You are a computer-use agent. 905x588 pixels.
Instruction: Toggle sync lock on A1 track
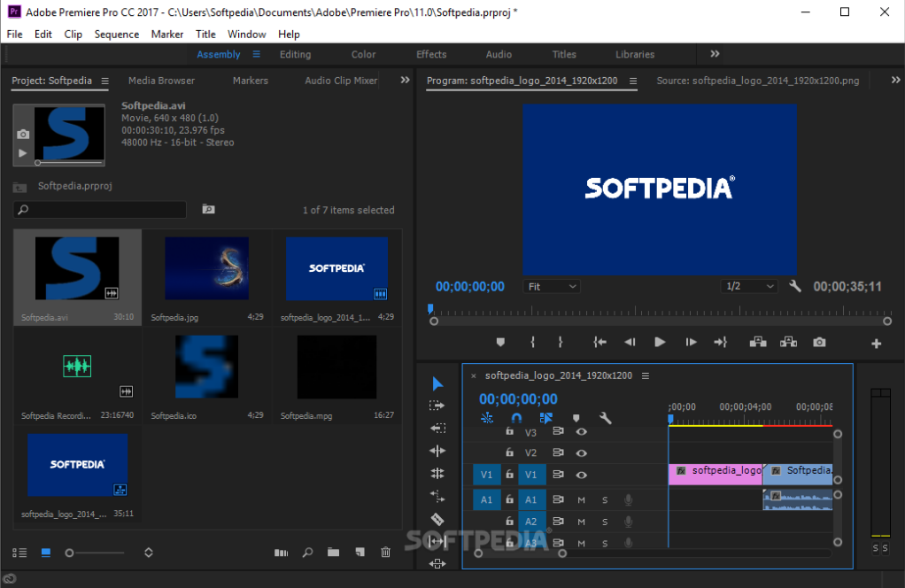pos(558,499)
